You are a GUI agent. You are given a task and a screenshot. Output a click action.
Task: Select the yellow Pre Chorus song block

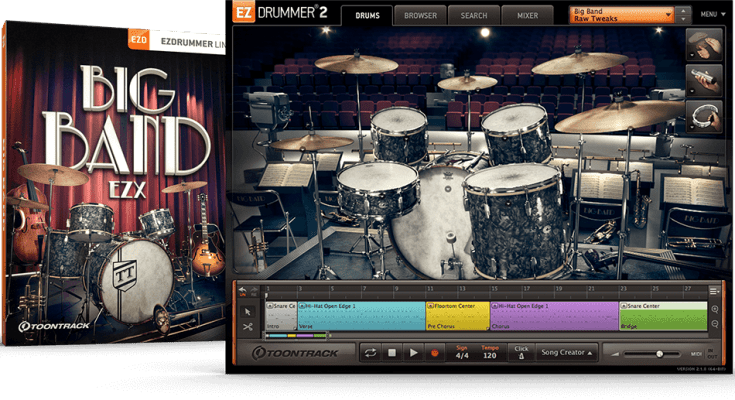coord(457,315)
